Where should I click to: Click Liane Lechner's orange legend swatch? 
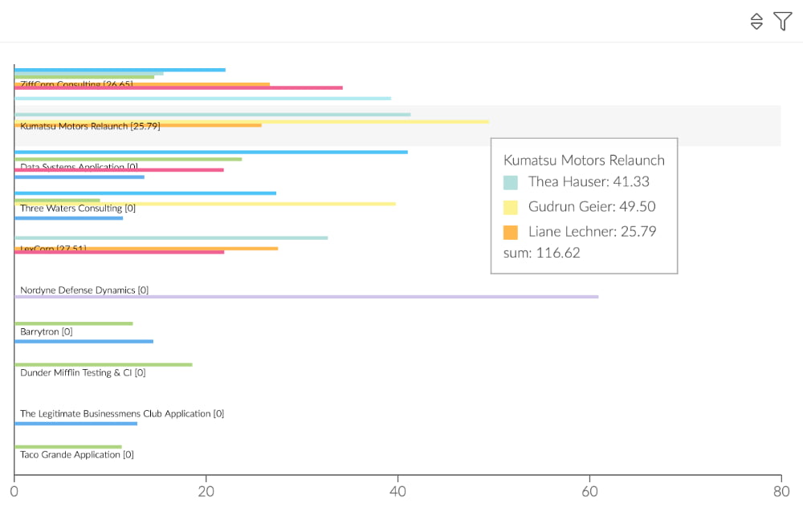(511, 232)
